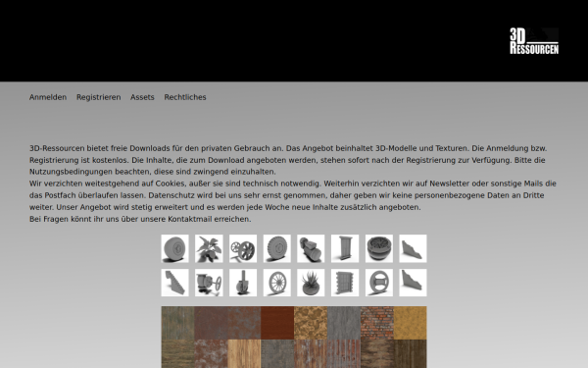The image size is (588, 368).
Task: Select the tan blotchy camouflage texture
Action: [311, 323]
